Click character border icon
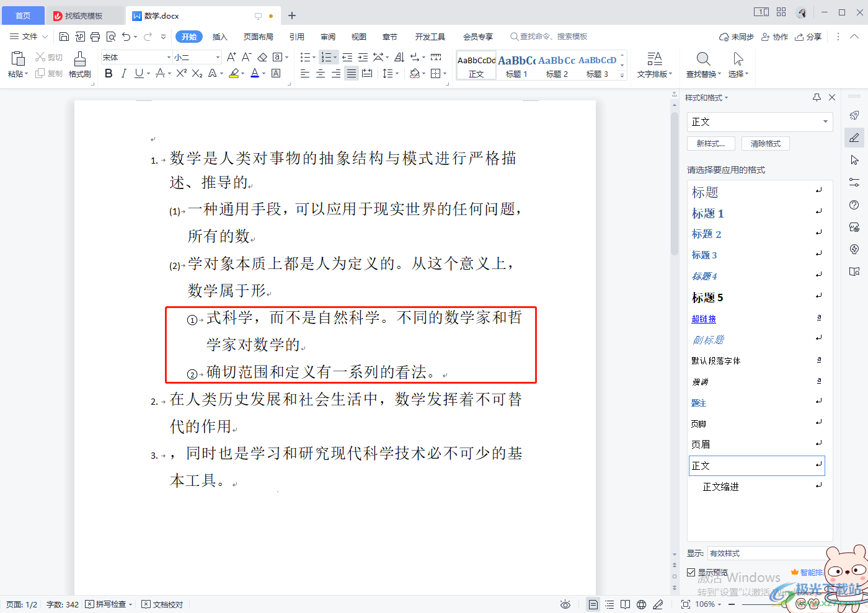The width and height of the screenshot is (868, 613). tap(277, 73)
